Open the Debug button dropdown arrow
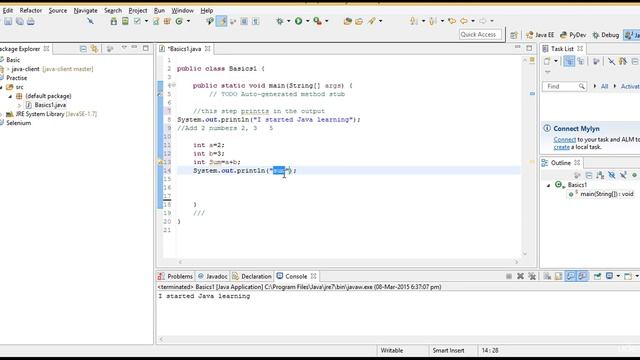 (x=289, y=21)
